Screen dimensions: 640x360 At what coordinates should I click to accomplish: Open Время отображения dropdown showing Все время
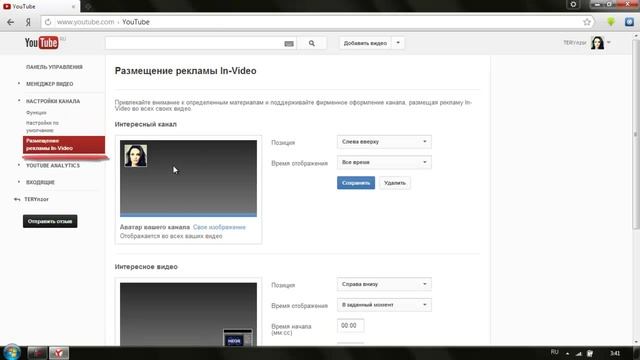pyautogui.click(x=384, y=162)
